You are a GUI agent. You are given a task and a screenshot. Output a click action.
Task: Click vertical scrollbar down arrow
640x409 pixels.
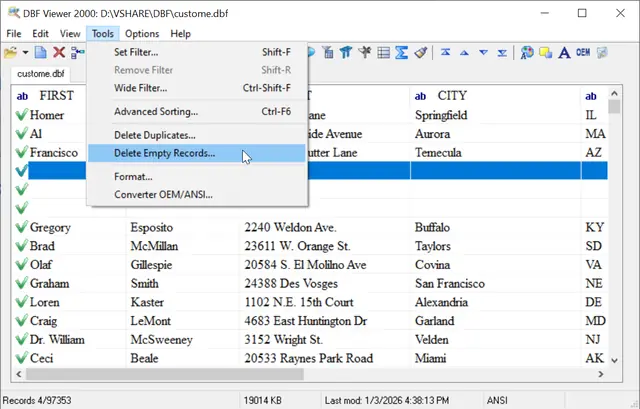coord(614,361)
